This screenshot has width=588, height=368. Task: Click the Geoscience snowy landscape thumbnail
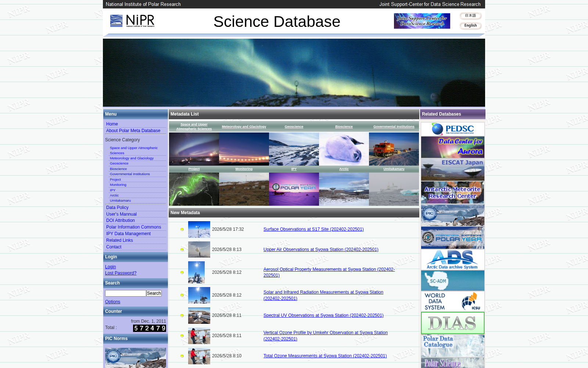[294, 149]
